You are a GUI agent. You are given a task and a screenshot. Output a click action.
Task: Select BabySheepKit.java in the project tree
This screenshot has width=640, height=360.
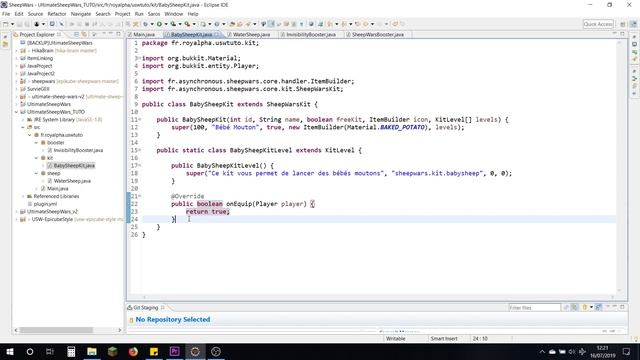point(74,166)
